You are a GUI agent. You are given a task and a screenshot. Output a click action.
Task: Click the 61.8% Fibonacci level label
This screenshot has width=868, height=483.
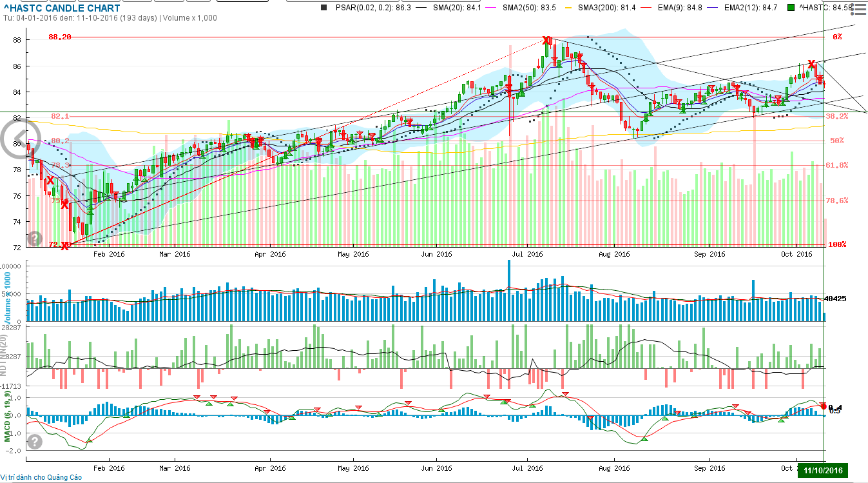836,165
